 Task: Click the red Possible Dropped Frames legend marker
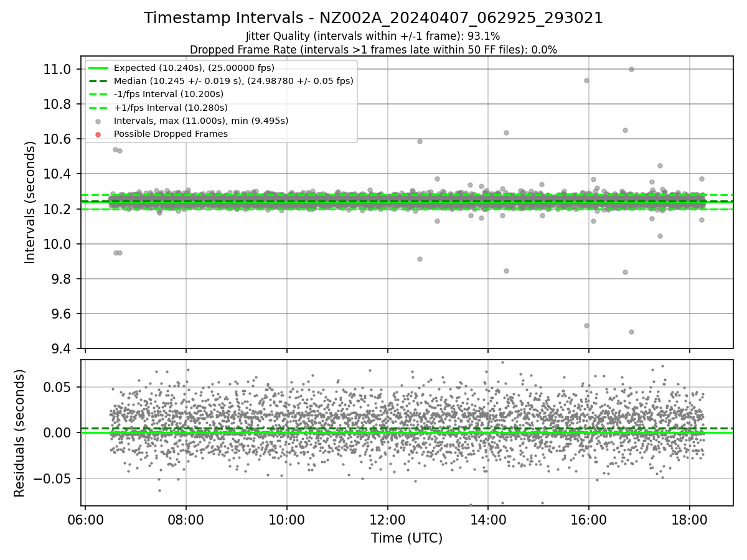[x=98, y=134]
